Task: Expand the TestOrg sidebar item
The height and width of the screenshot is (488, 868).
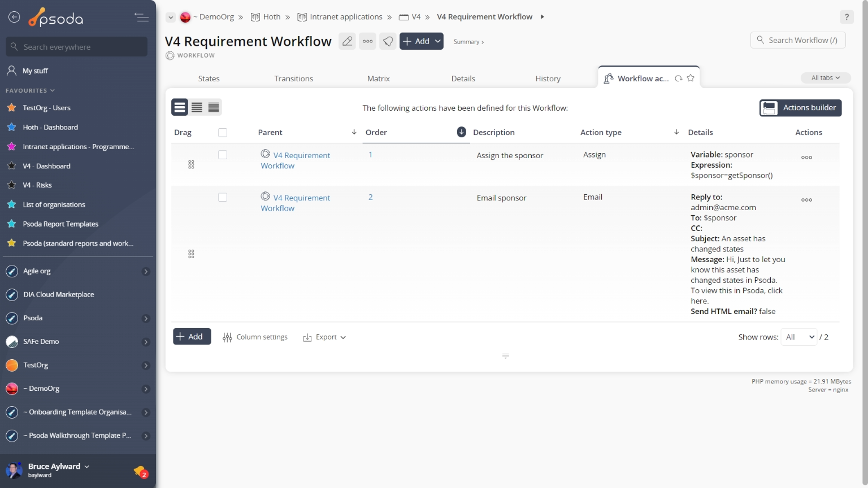Action: (146, 365)
